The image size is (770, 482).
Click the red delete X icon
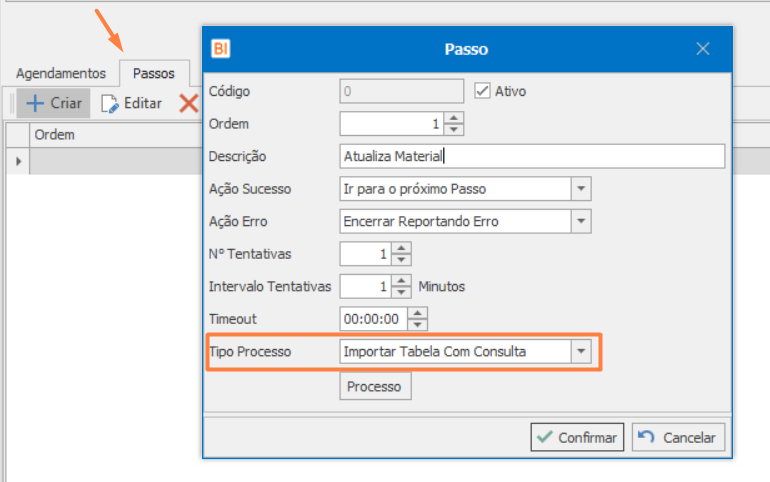pyautogui.click(x=188, y=103)
